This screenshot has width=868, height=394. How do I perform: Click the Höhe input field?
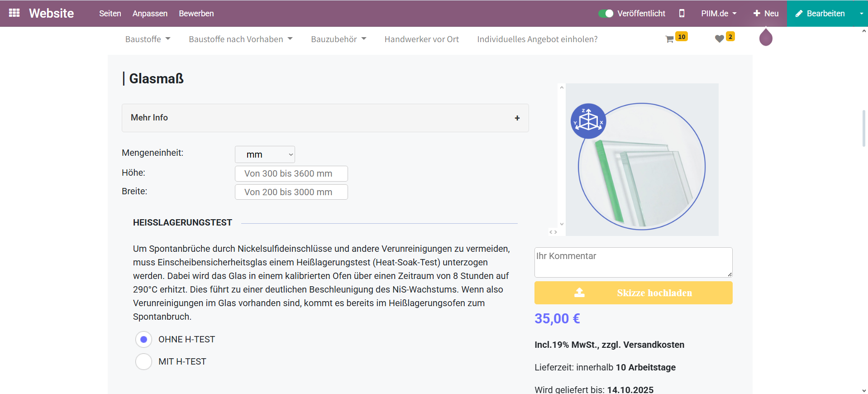(291, 173)
